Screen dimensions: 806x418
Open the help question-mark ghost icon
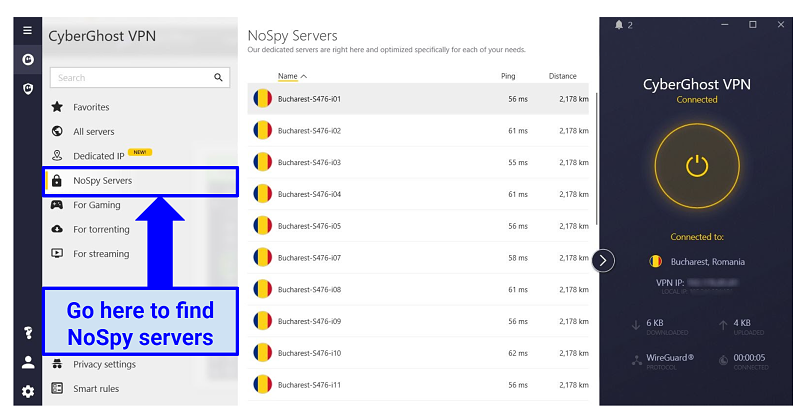[x=28, y=333]
